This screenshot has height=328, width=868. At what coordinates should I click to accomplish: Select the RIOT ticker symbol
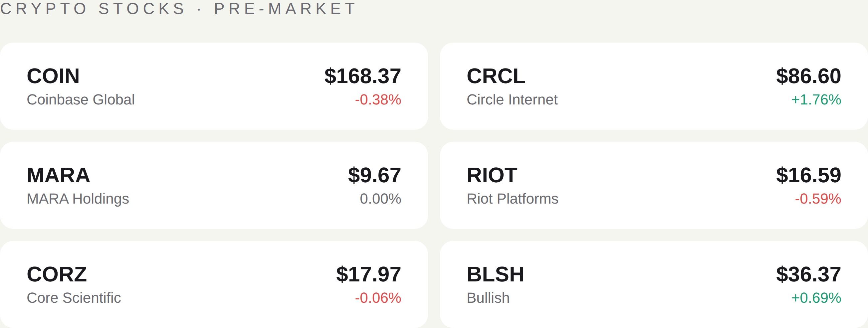pyautogui.click(x=491, y=175)
